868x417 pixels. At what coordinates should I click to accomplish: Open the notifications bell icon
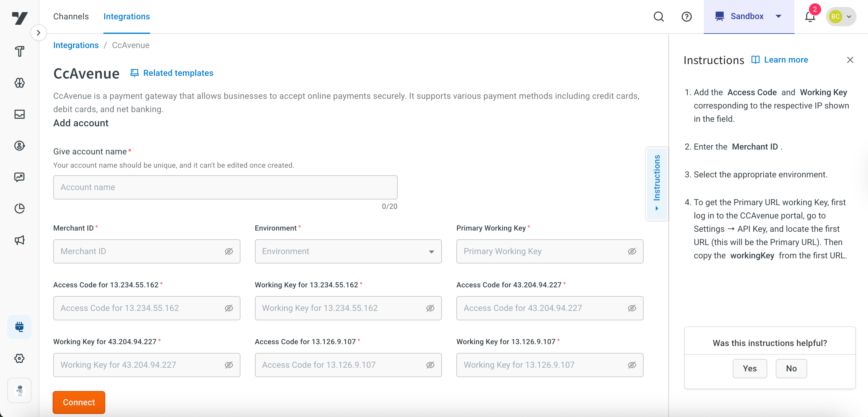click(810, 17)
